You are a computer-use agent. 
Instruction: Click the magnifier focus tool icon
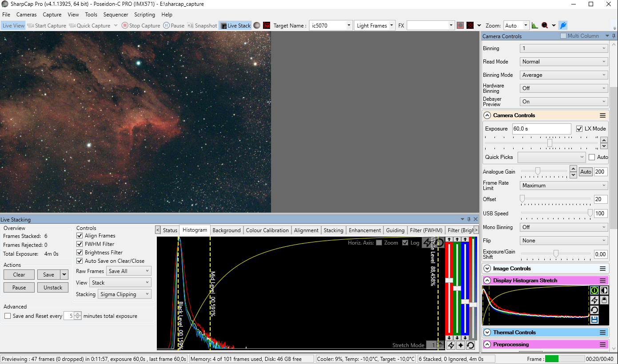pos(544,26)
